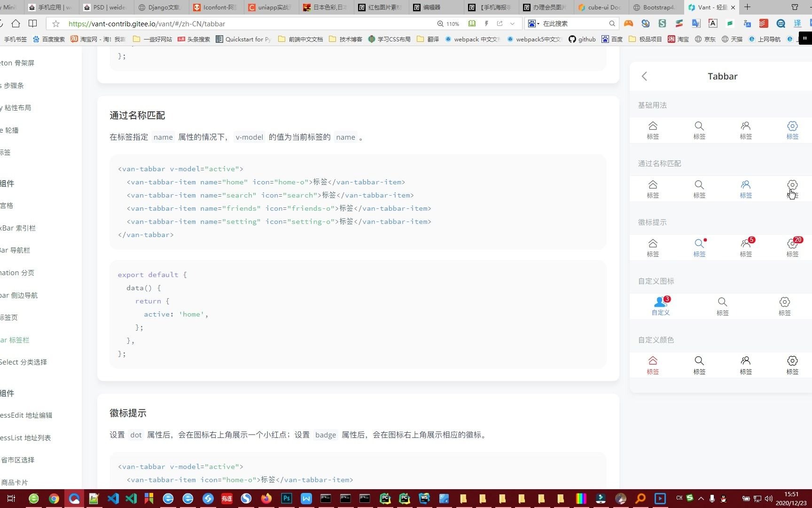Select the home tab under 通过名称匹配
812x508 pixels.
pos(653,189)
